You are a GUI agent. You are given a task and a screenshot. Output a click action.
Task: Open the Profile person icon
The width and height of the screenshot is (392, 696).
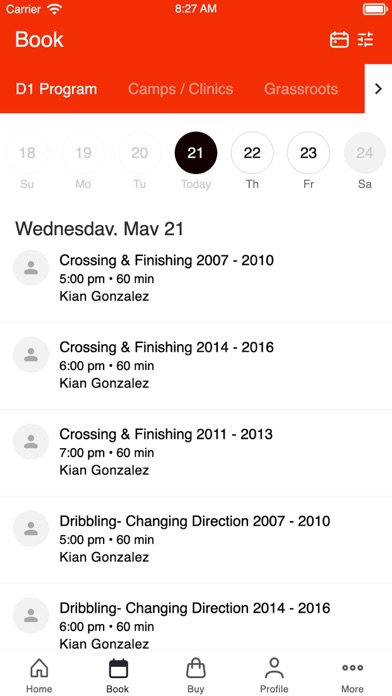click(274, 668)
